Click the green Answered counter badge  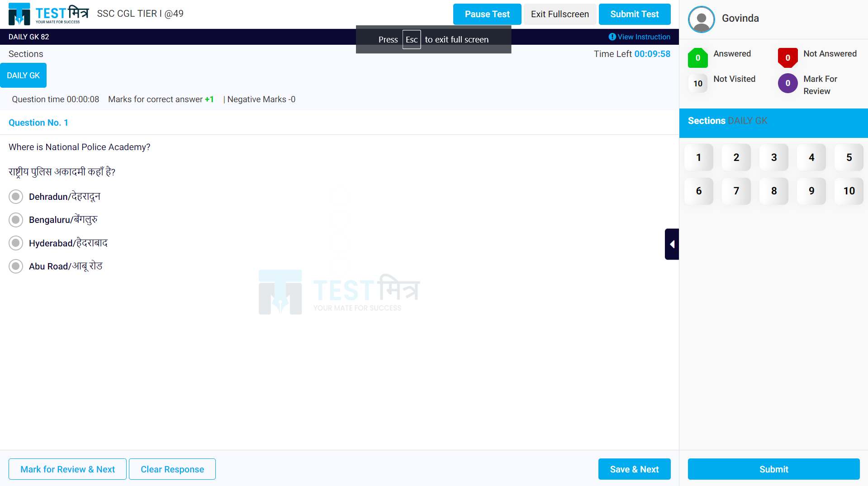(697, 57)
